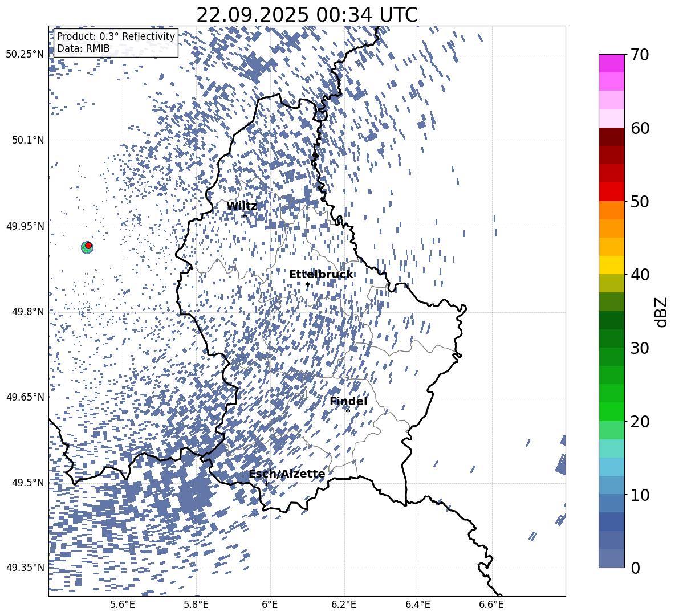Click the colorbar tick value 10
The width and height of the screenshot is (675, 616).
[640, 495]
